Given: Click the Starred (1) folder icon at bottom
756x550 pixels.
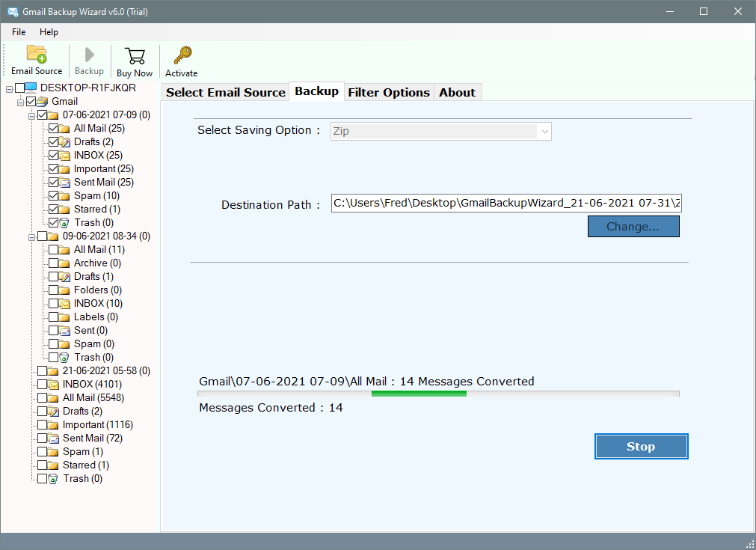Looking at the screenshot, I should (53, 465).
